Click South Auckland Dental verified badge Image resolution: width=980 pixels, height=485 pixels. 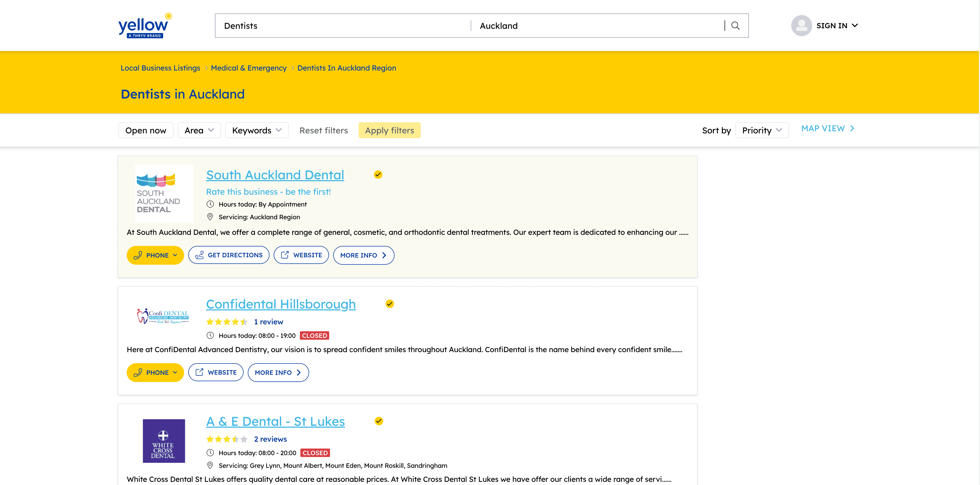pos(378,174)
